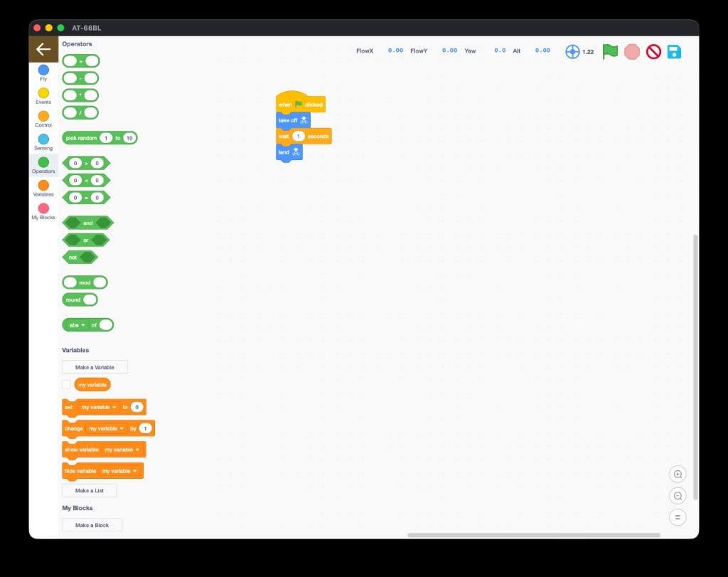Click the horizontal workspace scrollbar
Image resolution: width=728 pixels, height=577 pixels.
coord(534,535)
